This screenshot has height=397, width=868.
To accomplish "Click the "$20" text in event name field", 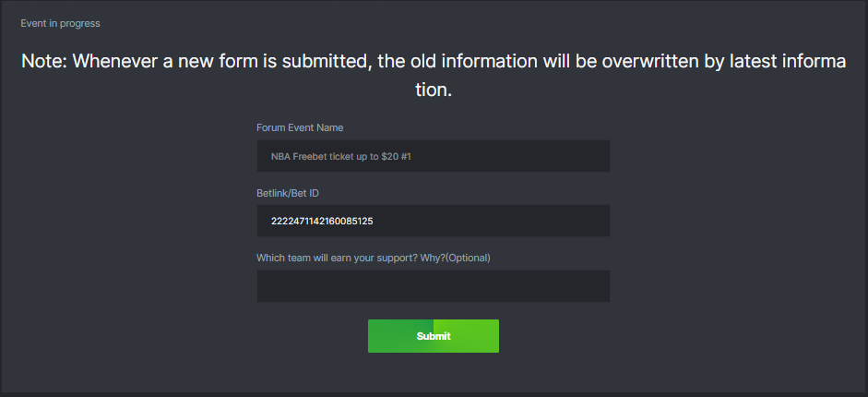I will [x=389, y=157].
